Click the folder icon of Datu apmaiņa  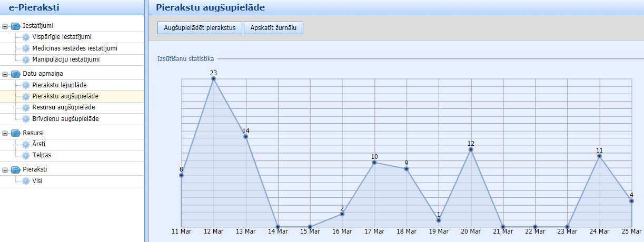pyautogui.click(x=15, y=74)
